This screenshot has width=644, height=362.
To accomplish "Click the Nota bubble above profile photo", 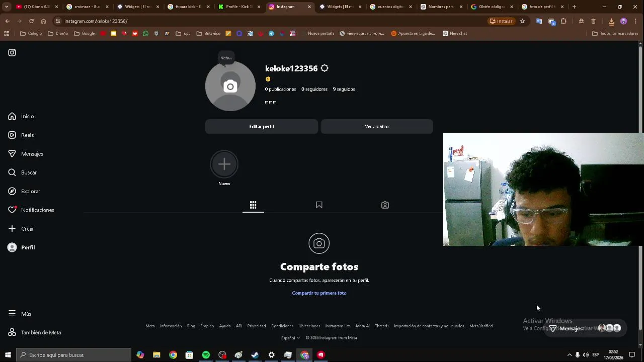I will point(226,58).
